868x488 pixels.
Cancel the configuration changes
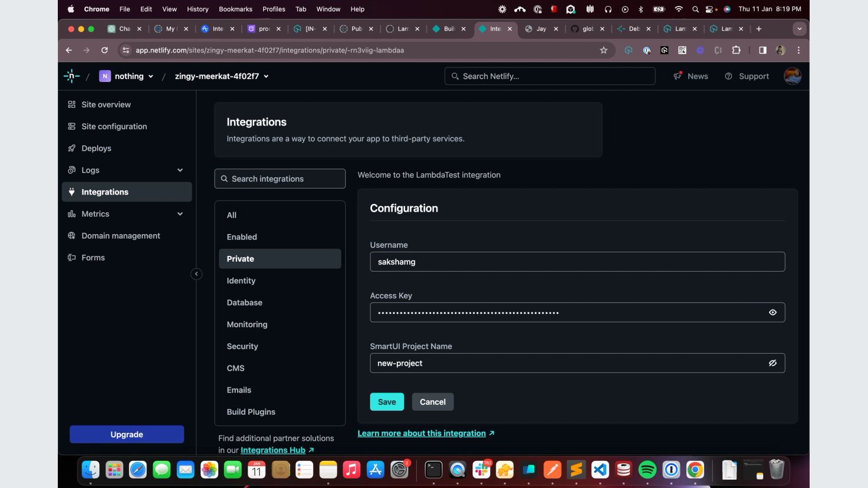point(432,402)
